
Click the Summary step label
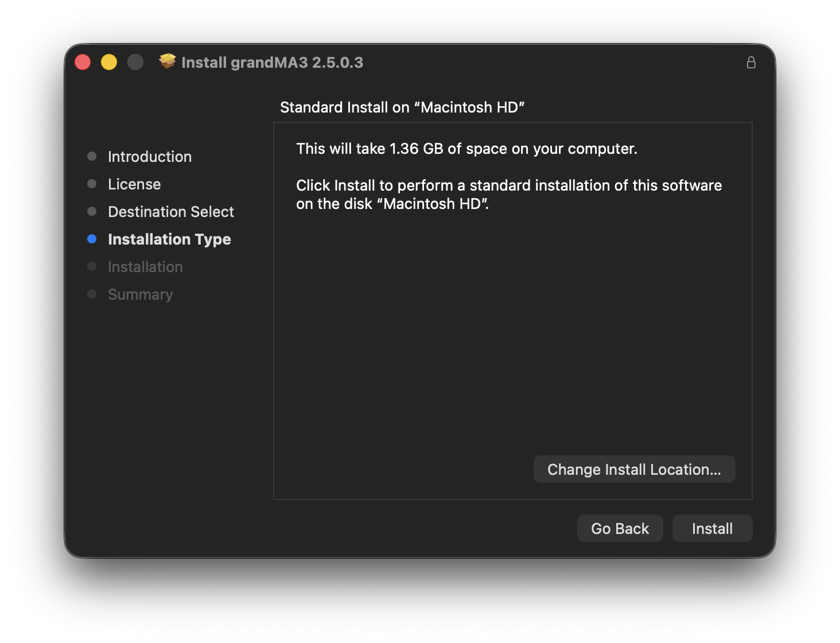(140, 295)
